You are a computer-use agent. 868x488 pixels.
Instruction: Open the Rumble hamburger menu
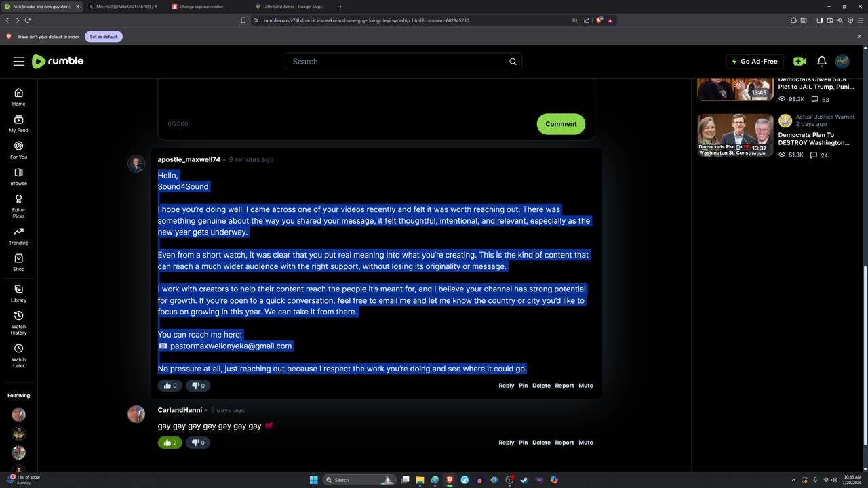[x=19, y=62]
